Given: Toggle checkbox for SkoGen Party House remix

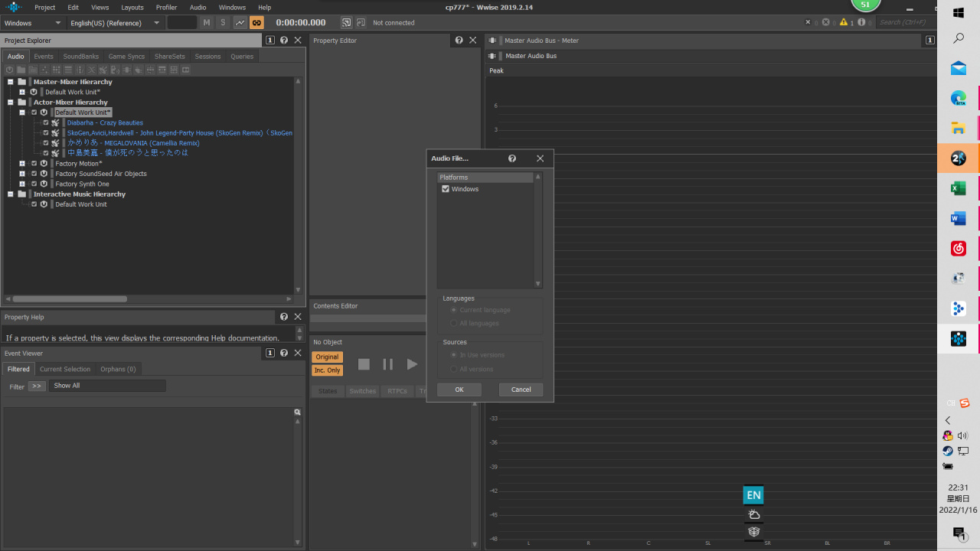Looking at the screenshot, I should point(46,132).
